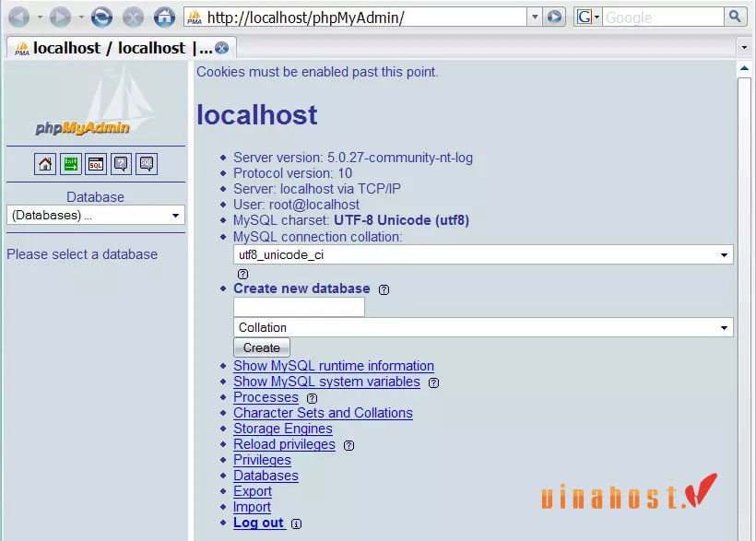Click the green Log out sidebar icon

[x=70, y=164]
